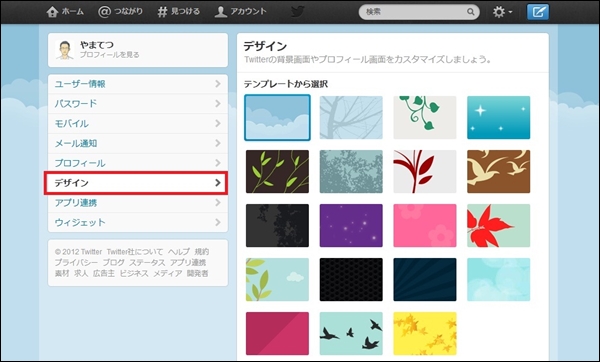
Task: Select the dark charcoal foliage theme
Action: point(277,225)
